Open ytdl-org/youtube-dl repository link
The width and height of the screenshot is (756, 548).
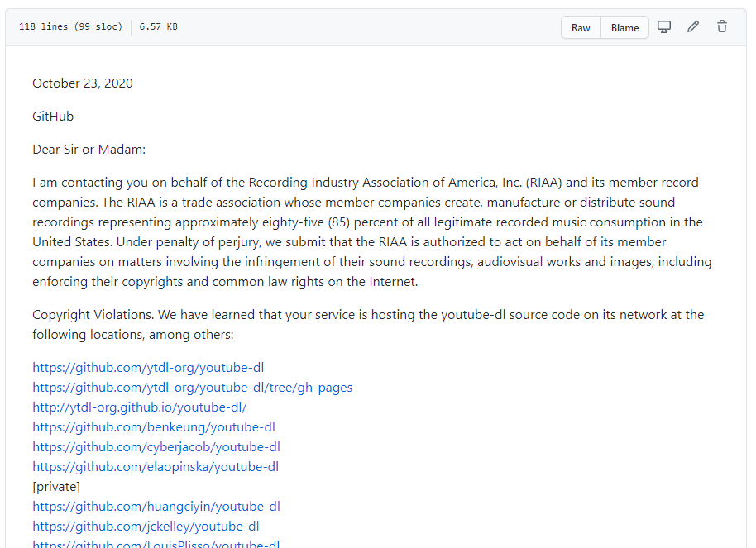(x=148, y=368)
